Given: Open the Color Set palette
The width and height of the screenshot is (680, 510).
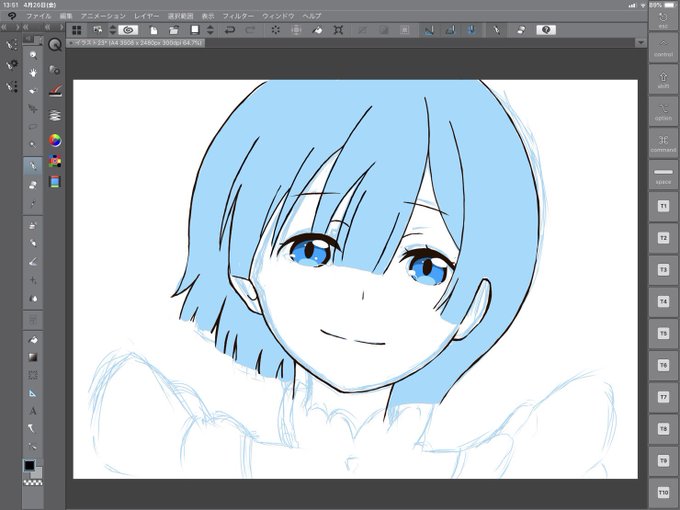Looking at the screenshot, I should pos(55,161).
